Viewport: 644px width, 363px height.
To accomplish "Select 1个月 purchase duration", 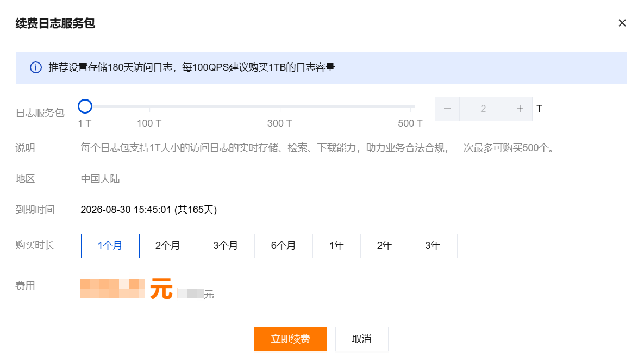I will (110, 246).
